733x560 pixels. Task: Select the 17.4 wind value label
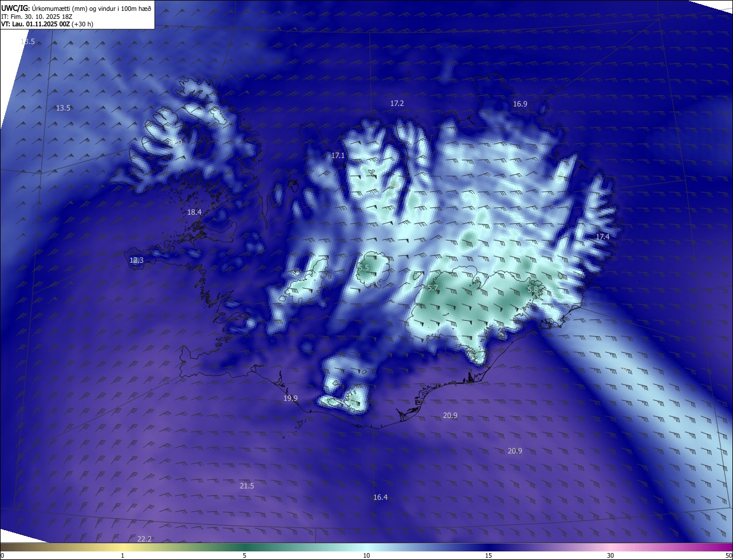coord(602,236)
